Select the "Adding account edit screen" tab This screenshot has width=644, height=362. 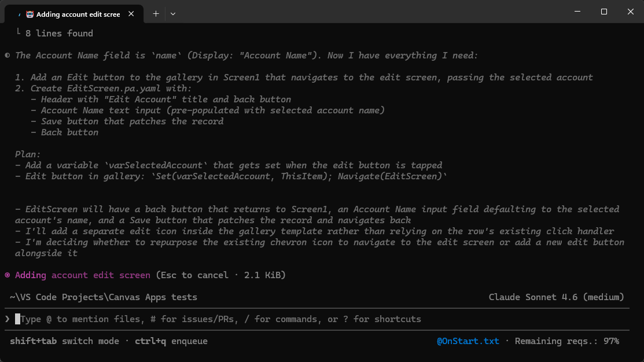click(x=78, y=14)
